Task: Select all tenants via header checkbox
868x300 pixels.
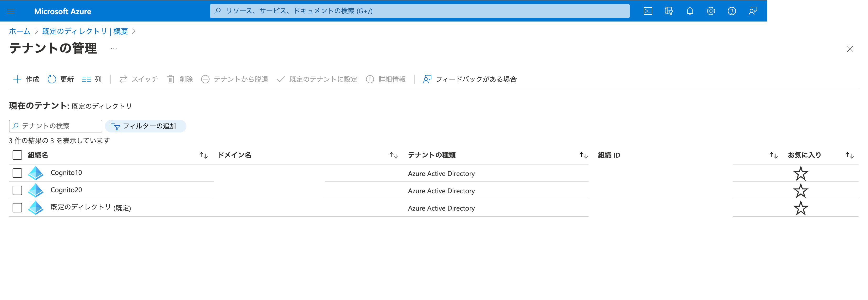Action: tap(17, 155)
